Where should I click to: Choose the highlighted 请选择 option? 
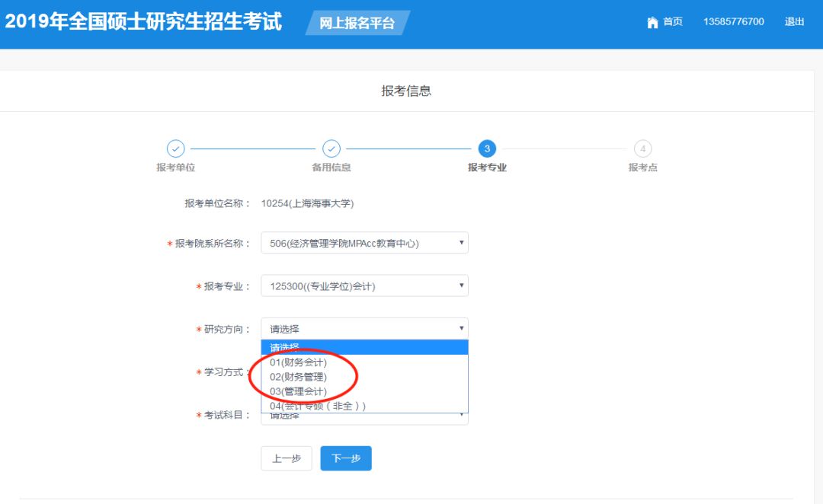coord(364,348)
